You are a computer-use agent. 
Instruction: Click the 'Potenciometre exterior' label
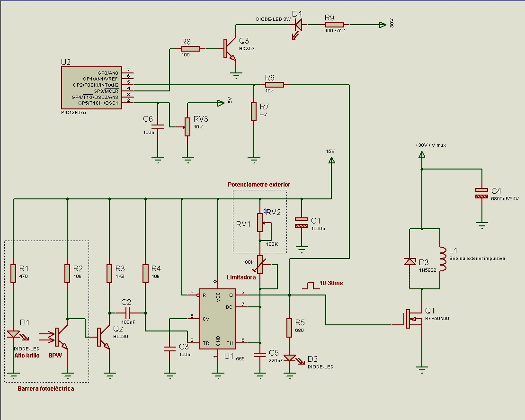point(259,185)
